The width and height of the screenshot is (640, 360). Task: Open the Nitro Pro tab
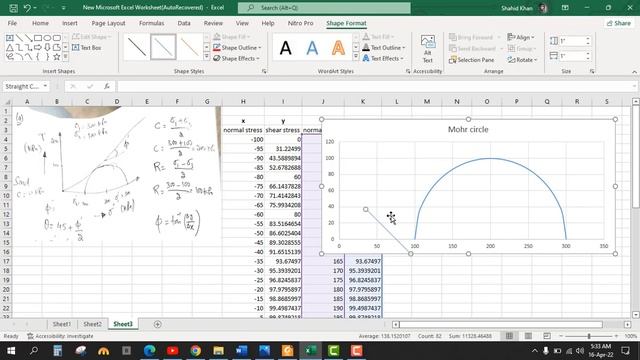coord(300,23)
